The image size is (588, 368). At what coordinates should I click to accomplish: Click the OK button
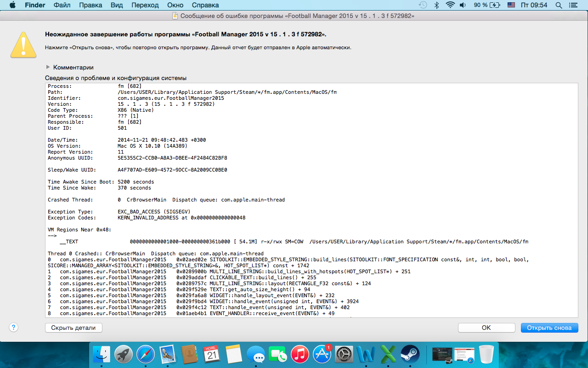[x=486, y=328]
